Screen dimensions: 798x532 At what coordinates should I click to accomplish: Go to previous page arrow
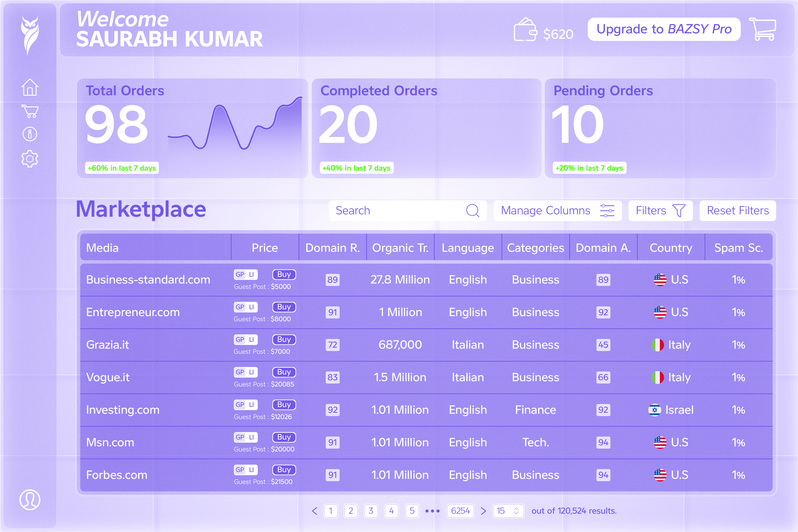pos(315,511)
